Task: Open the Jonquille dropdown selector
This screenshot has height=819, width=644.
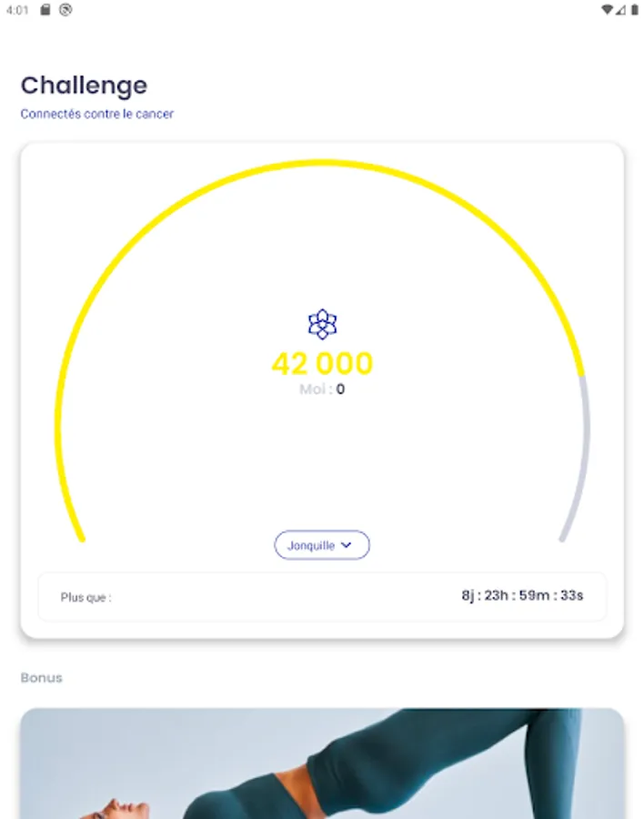Action: pyautogui.click(x=322, y=545)
